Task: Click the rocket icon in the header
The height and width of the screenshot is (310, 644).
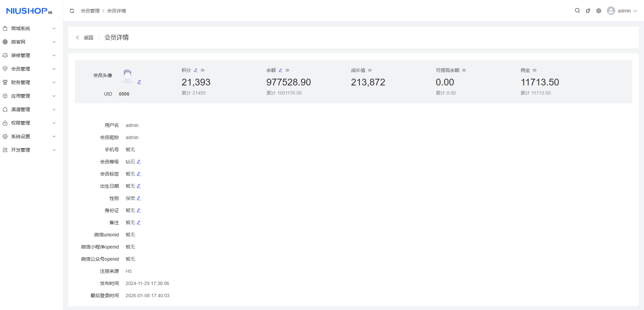Action: pyautogui.click(x=588, y=11)
